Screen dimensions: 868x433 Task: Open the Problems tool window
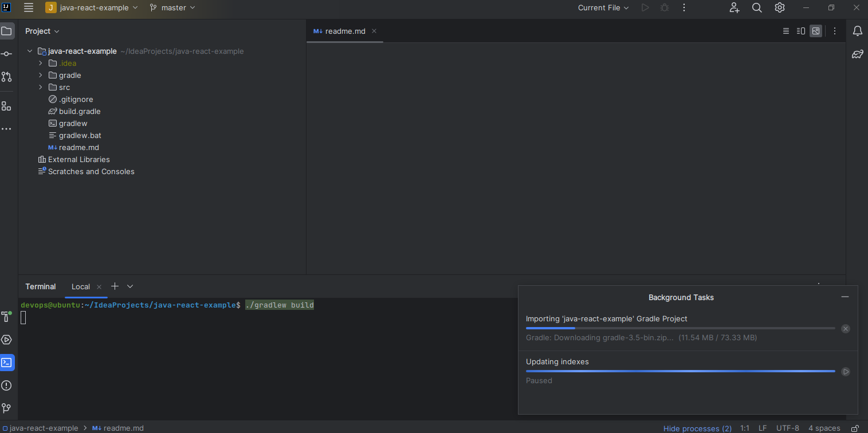(x=7, y=385)
